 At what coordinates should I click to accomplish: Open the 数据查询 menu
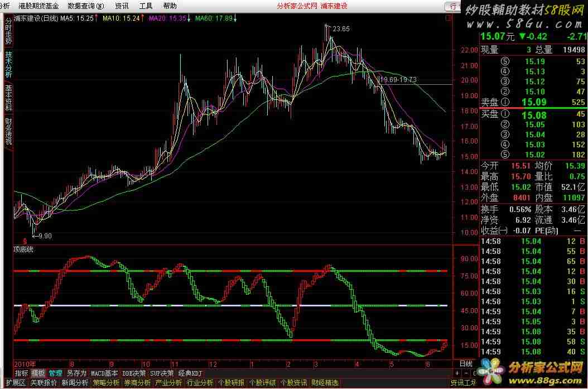coord(86,6)
